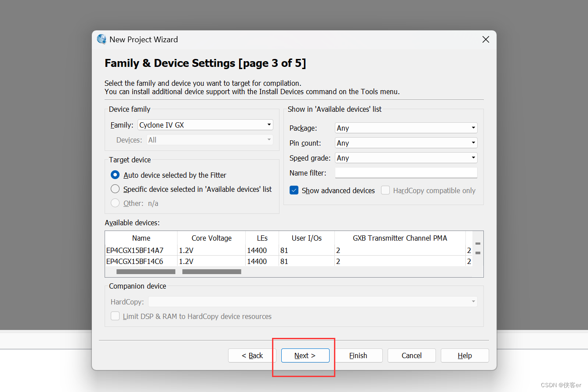Image resolution: width=588 pixels, height=392 pixels.
Task: Click the 1.2V cell of EP4CGX15BF14A7
Action: (x=211, y=250)
